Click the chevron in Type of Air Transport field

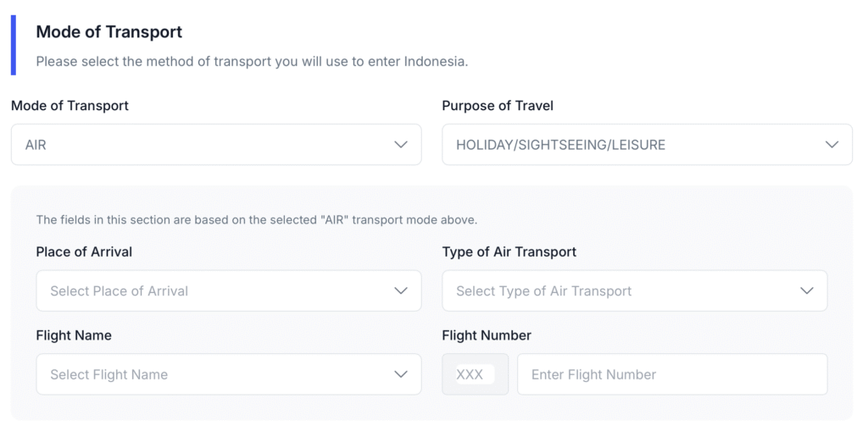[807, 290]
